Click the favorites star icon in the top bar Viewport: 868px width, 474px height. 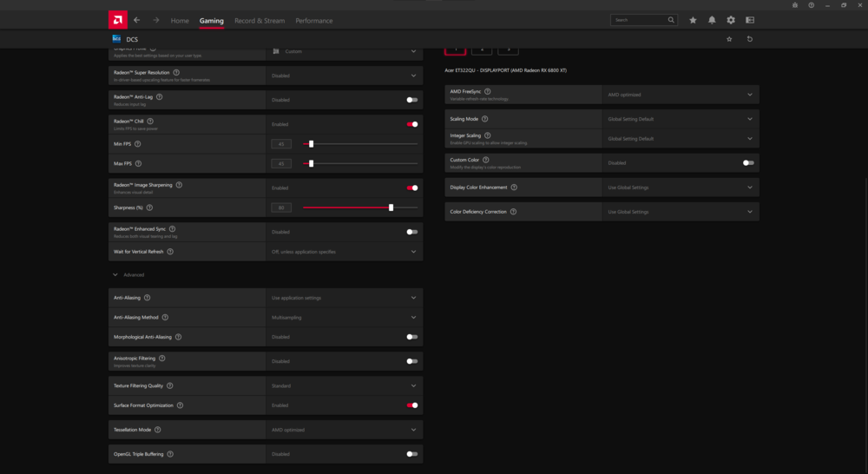[693, 20]
